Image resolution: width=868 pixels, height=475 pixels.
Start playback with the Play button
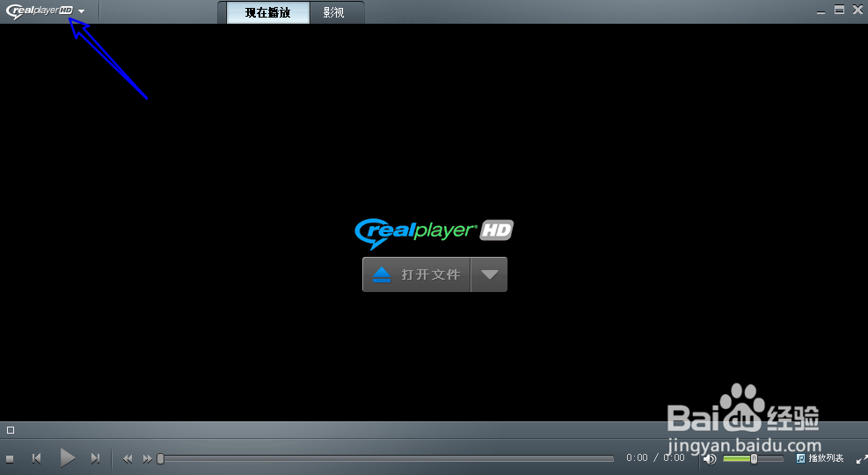pos(67,457)
